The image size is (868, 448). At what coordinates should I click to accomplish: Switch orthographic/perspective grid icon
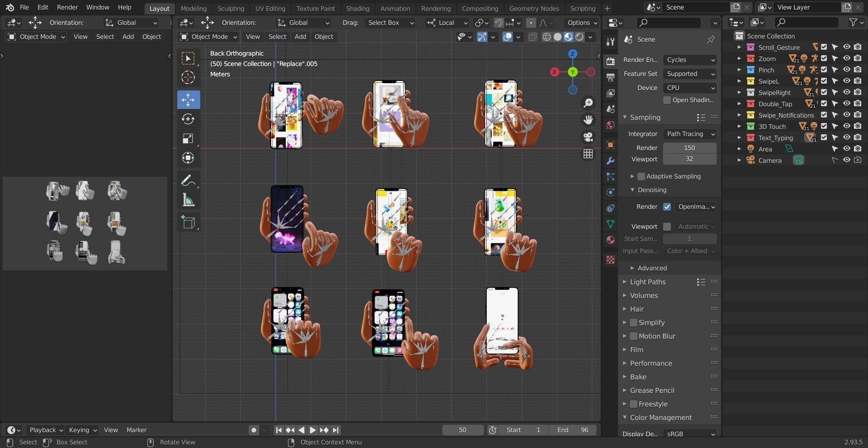588,154
